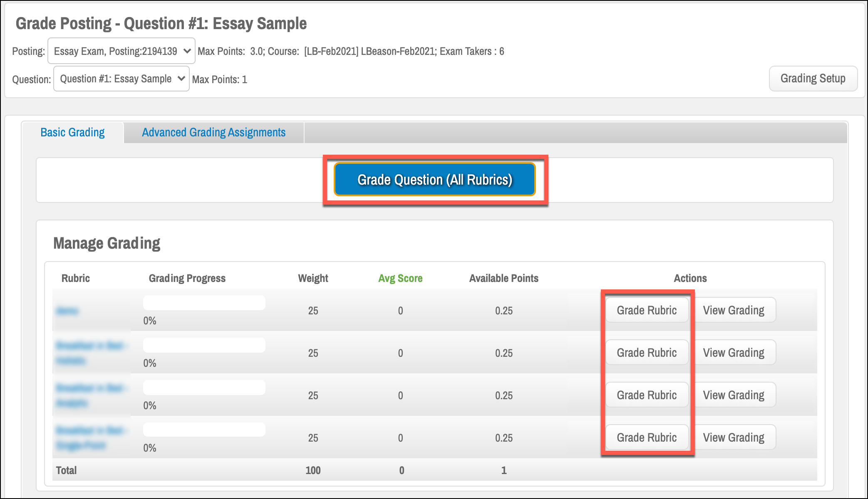868x499 pixels.
Task: Open the blurred rubric link in the second row
Action: [91, 353]
